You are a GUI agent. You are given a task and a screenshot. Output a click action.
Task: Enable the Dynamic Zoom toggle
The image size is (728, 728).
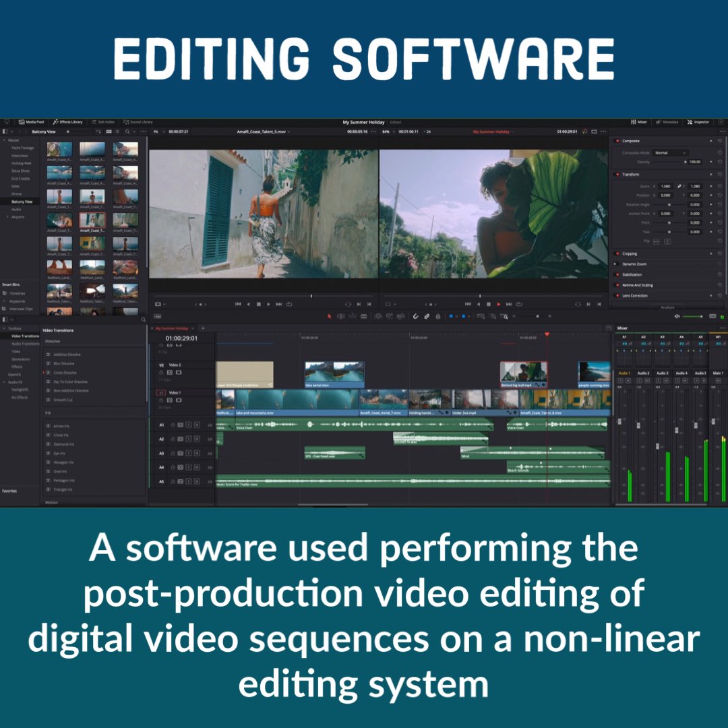pyautogui.click(x=616, y=264)
